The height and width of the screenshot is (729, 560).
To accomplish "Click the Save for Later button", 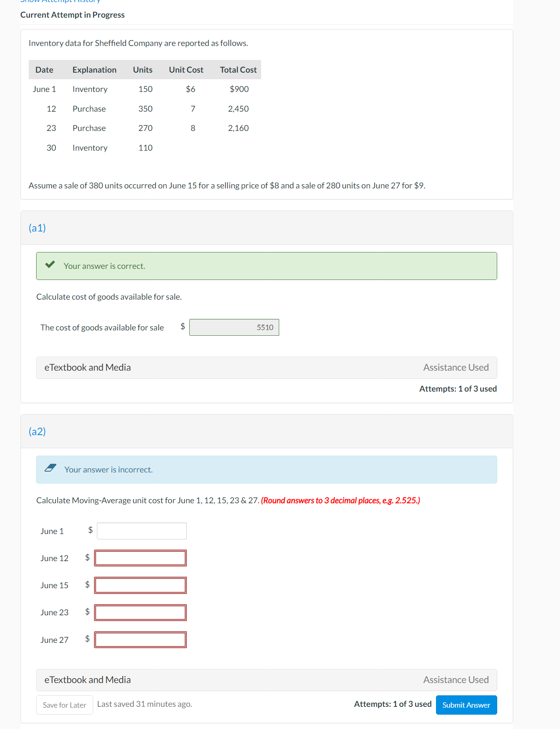I will click(x=64, y=705).
